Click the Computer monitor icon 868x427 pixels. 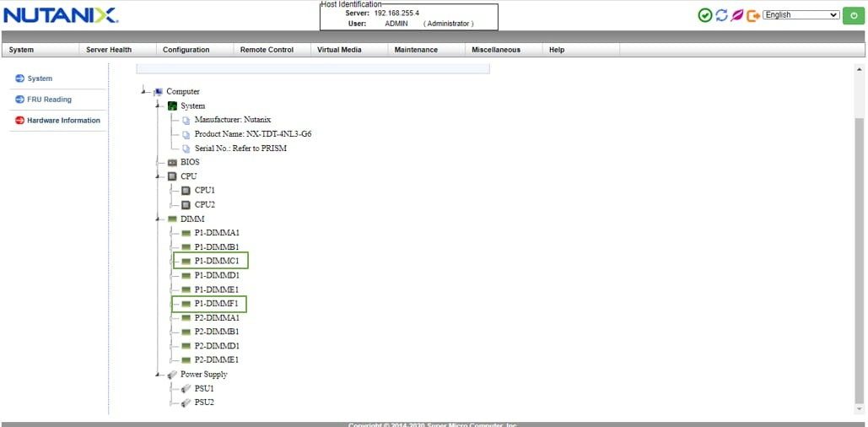coord(158,91)
